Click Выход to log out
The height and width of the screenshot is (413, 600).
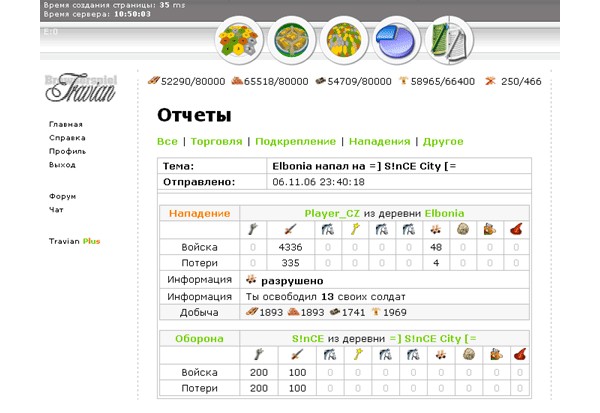click(x=62, y=165)
